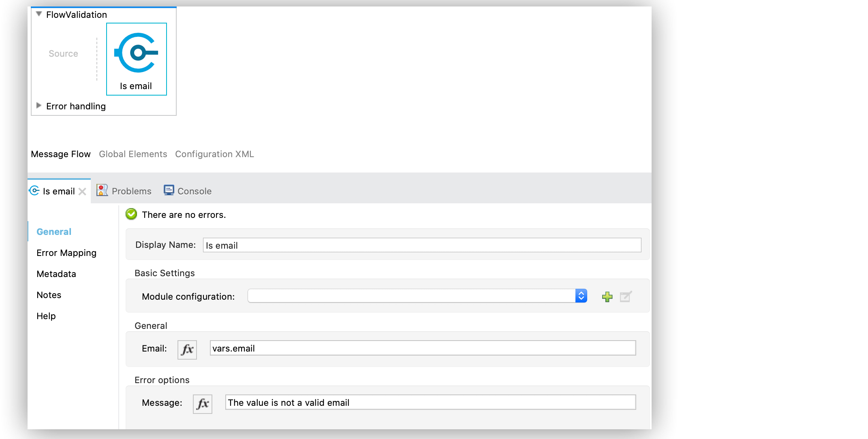Viewport: 868px width, 439px height.
Task: Toggle expression mode fx for the Email field
Action: tap(187, 349)
